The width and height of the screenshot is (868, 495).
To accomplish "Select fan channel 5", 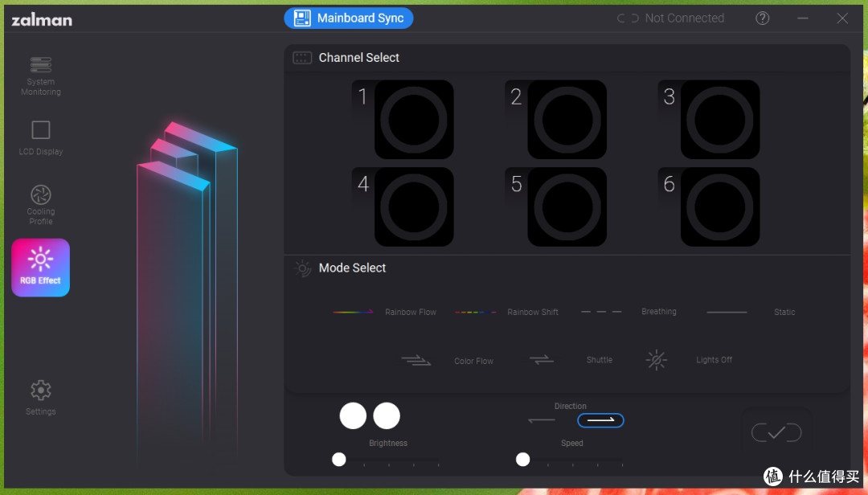I will tap(567, 207).
